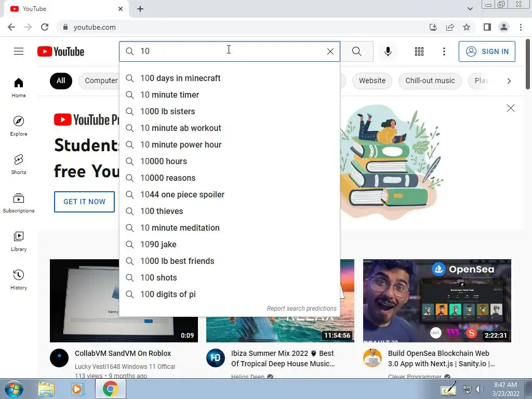The height and width of the screenshot is (399, 532).
Task: Toggle the Chrome side panel icon
Action: click(487, 27)
